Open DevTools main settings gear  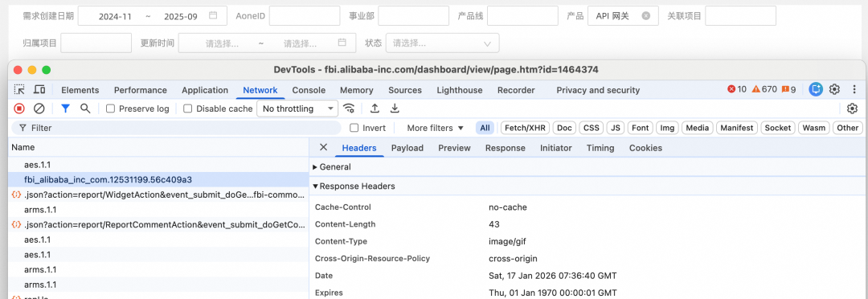tap(834, 89)
